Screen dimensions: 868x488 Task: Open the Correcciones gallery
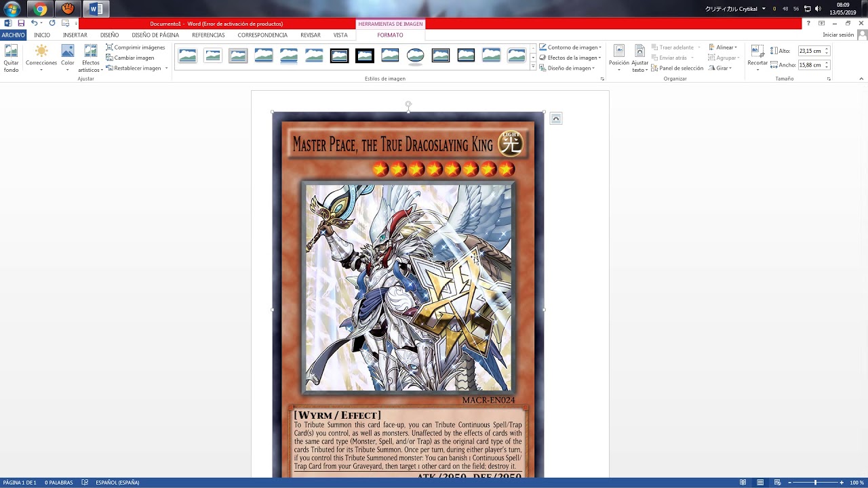pyautogui.click(x=41, y=58)
